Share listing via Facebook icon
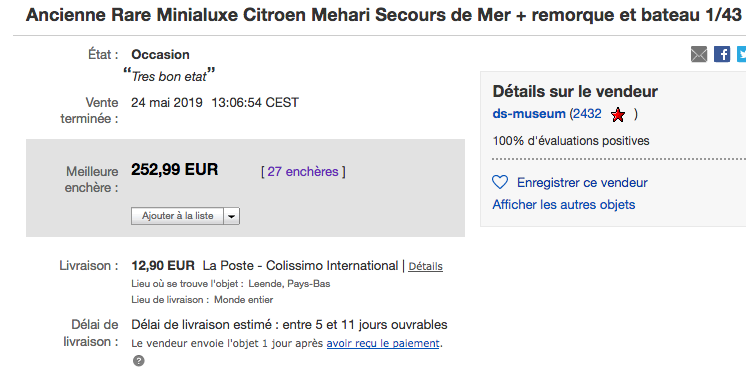The height and width of the screenshot is (378, 746). [x=722, y=54]
